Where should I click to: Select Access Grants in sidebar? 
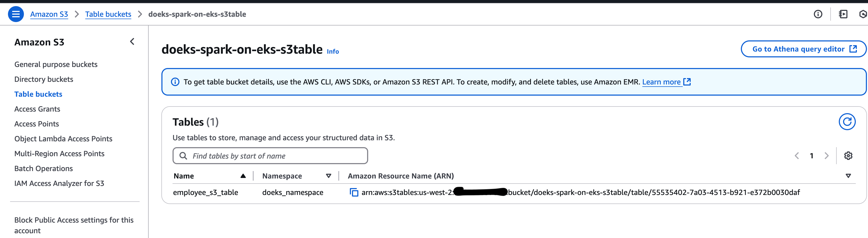tap(37, 109)
